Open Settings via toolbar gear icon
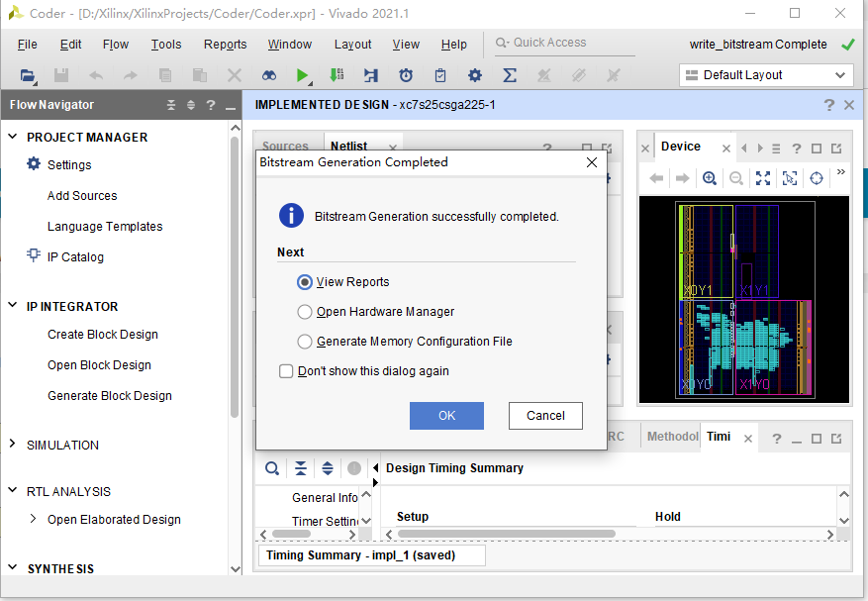This screenshot has width=868, height=601. (x=474, y=75)
